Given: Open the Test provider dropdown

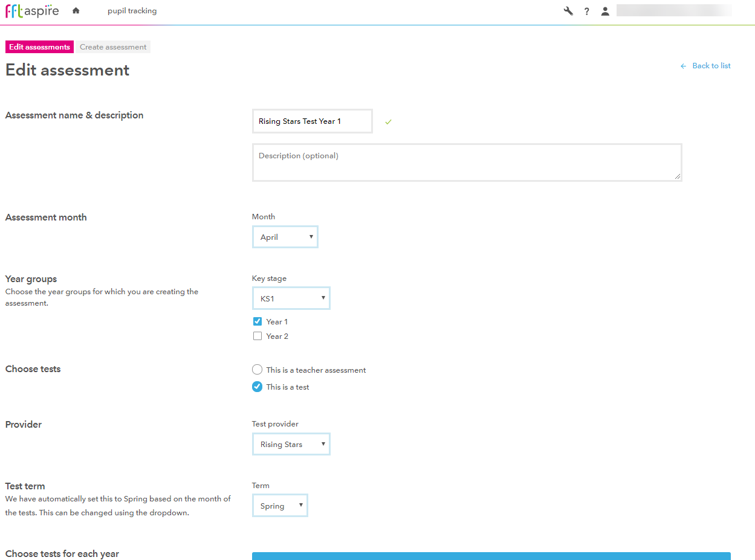Looking at the screenshot, I should (291, 444).
